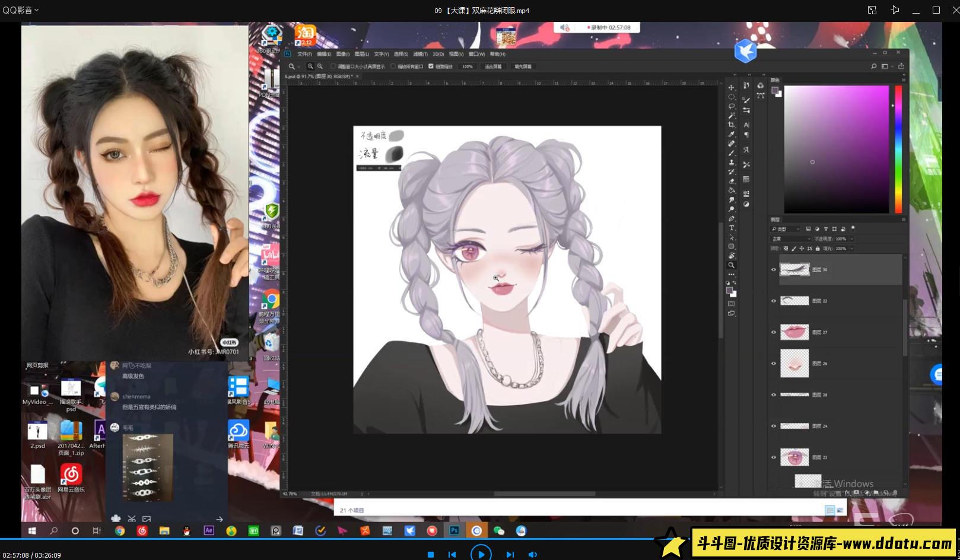Viewport: 960px width, 560px height.
Task: Select the Zoom tool in the toolbox
Action: [x=732, y=265]
